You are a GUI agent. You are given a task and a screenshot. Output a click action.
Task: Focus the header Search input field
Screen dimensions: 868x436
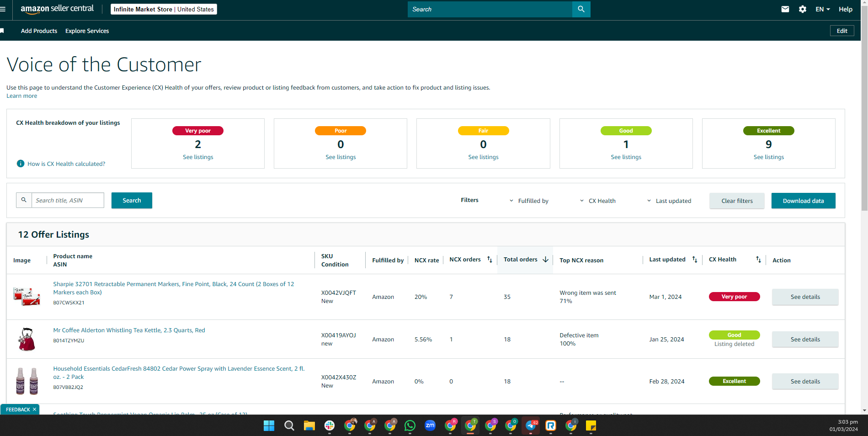pyautogui.click(x=490, y=9)
